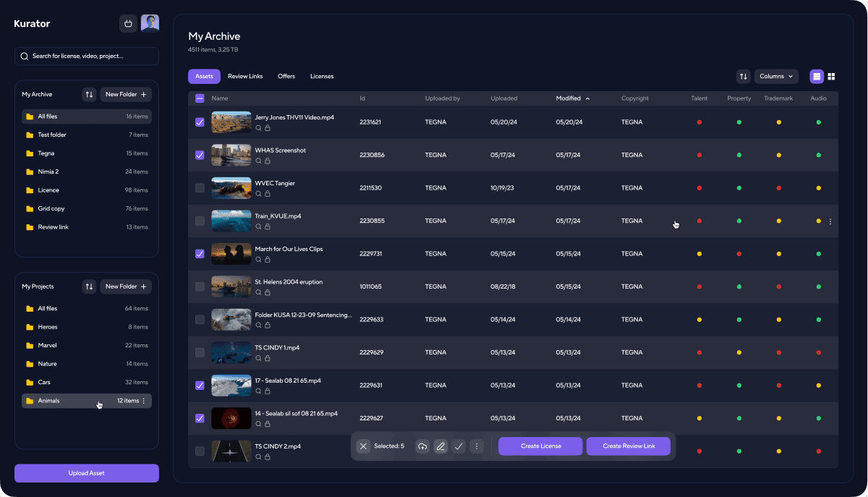This screenshot has width=868, height=497.
Task: Click the checkmark icon in selection bar
Action: click(459, 446)
